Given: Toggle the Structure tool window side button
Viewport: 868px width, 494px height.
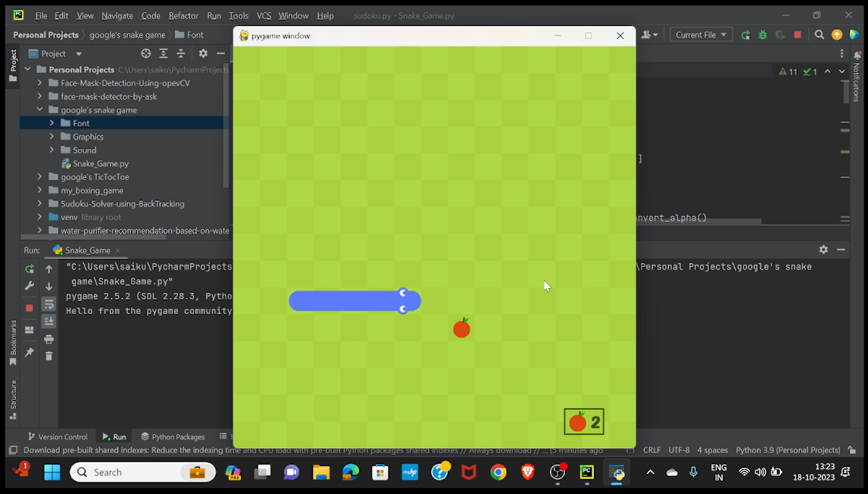Looking at the screenshot, I should point(13,399).
